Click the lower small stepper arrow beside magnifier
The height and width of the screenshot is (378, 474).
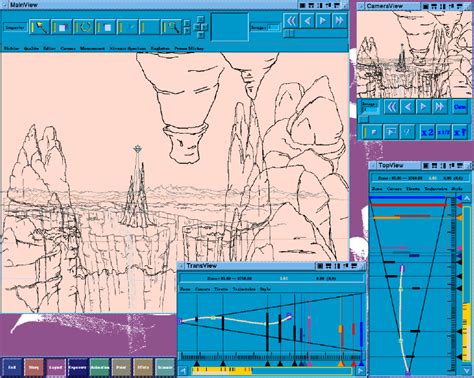click(x=187, y=31)
